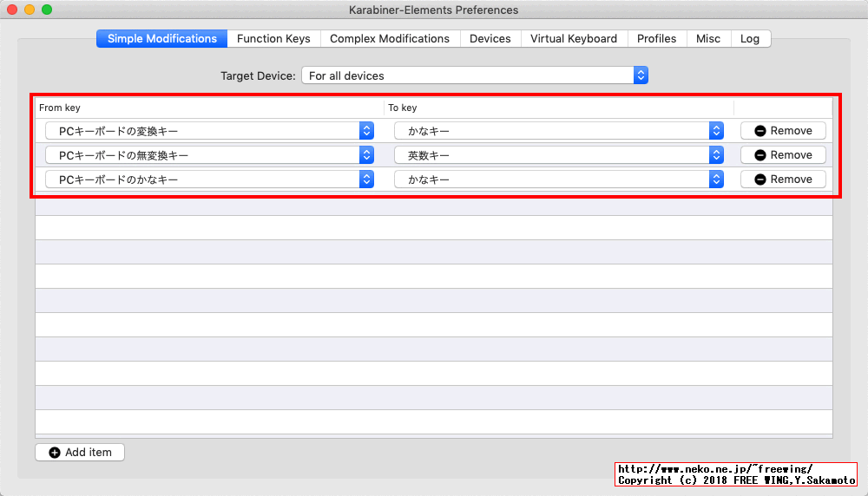This screenshot has height=496, width=868.
Task: Minimize the Preferences window with yellow button
Action: pos(30,10)
